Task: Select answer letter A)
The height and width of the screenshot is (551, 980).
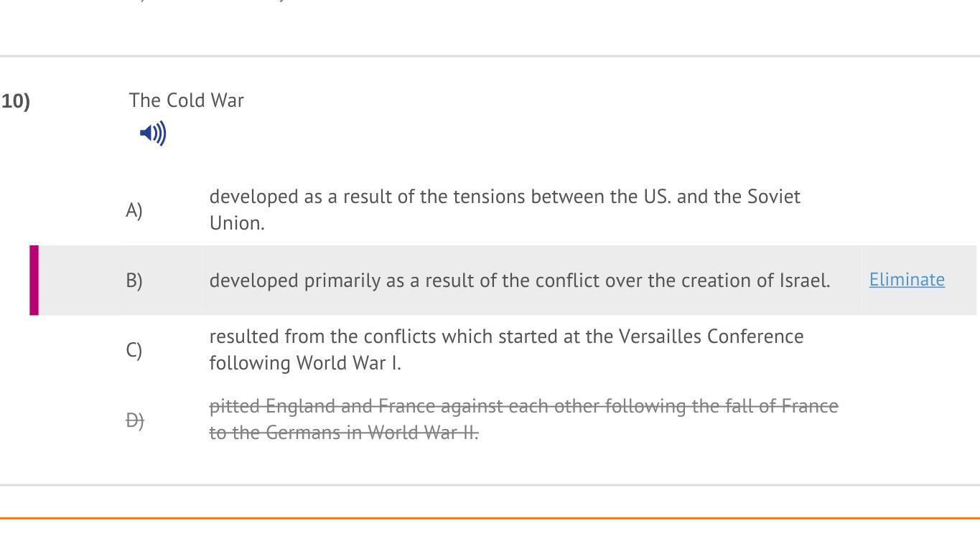Action: click(134, 210)
